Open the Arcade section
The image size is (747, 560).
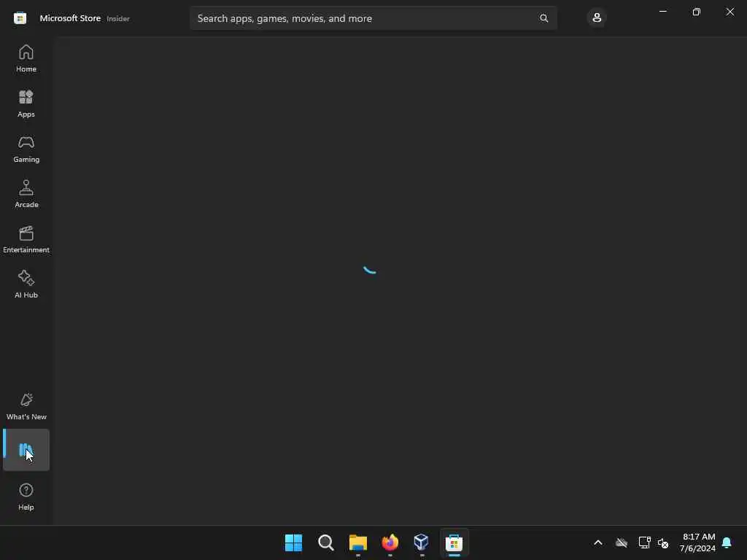26,194
